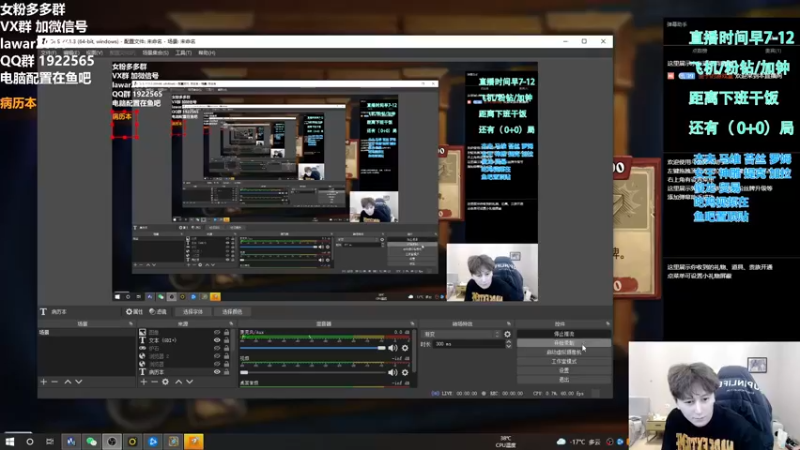Click the mixer panel vertical scrollbar
This screenshot has height=450, width=800.
[414, 352]
